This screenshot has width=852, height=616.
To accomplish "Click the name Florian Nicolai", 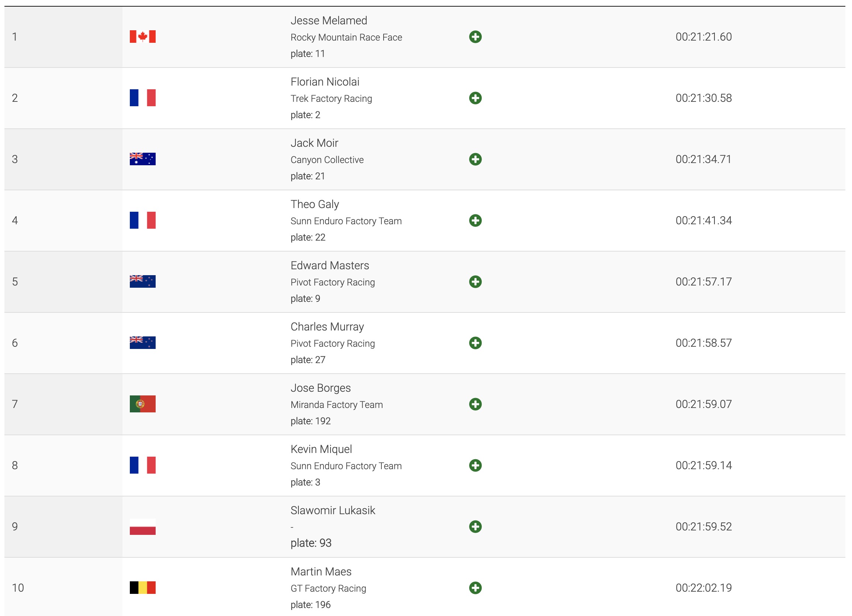I will (x=325, y=82).
